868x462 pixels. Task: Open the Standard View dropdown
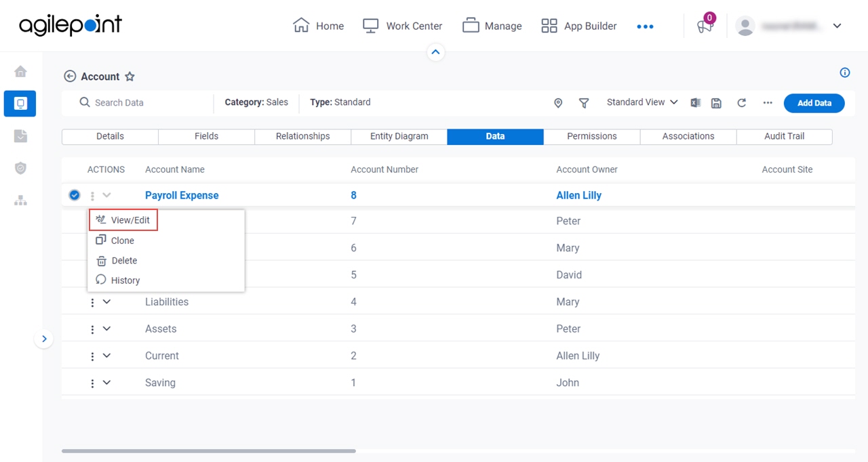click(x=642, y=102)
